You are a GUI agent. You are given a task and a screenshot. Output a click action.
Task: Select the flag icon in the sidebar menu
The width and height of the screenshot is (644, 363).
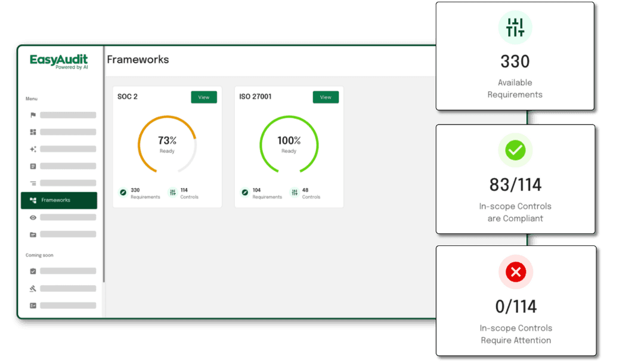[x=33, y=115]
